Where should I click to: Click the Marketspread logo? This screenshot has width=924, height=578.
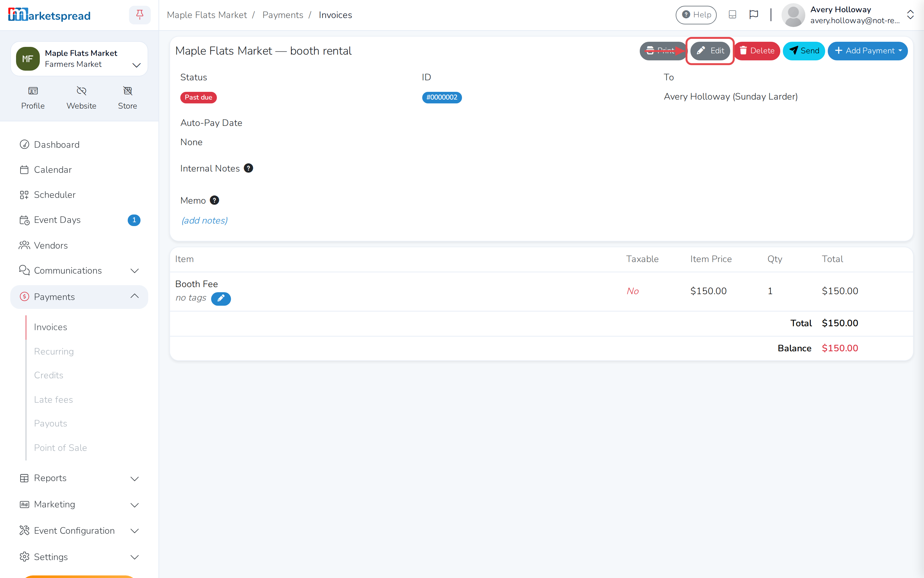pos(49,15)
